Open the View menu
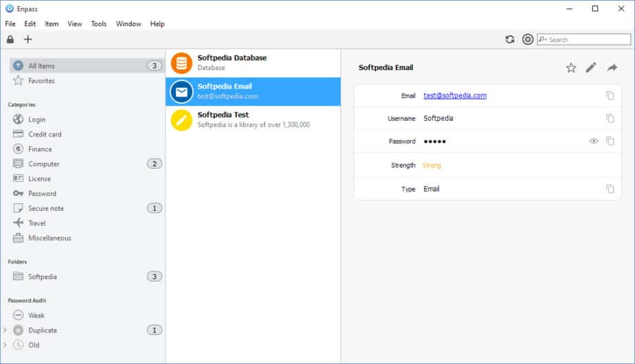635x364 pixels. tap(74, 24)
